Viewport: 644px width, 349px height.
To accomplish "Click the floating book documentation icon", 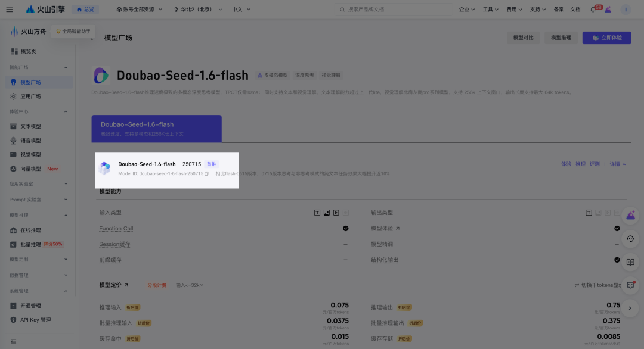I will pyautogui.click(x=630, y=263).
